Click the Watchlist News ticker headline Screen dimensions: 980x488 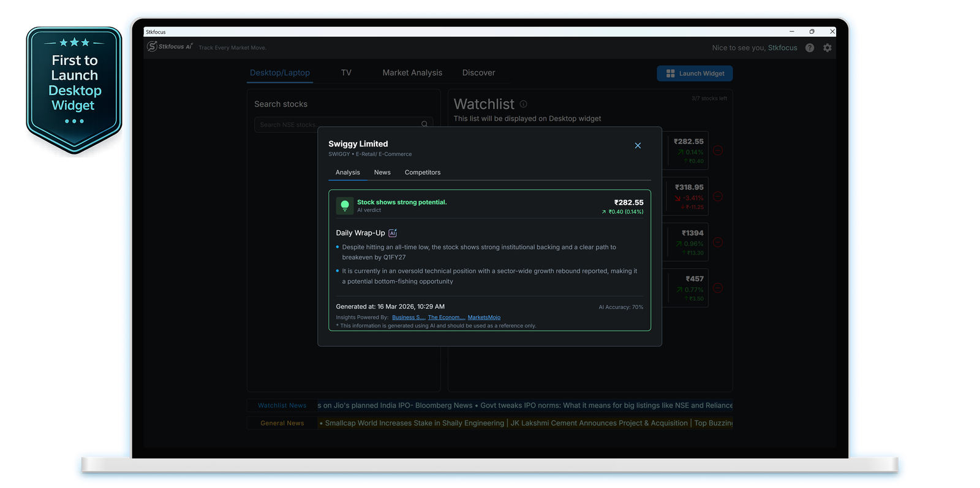(x=525, y=406)
